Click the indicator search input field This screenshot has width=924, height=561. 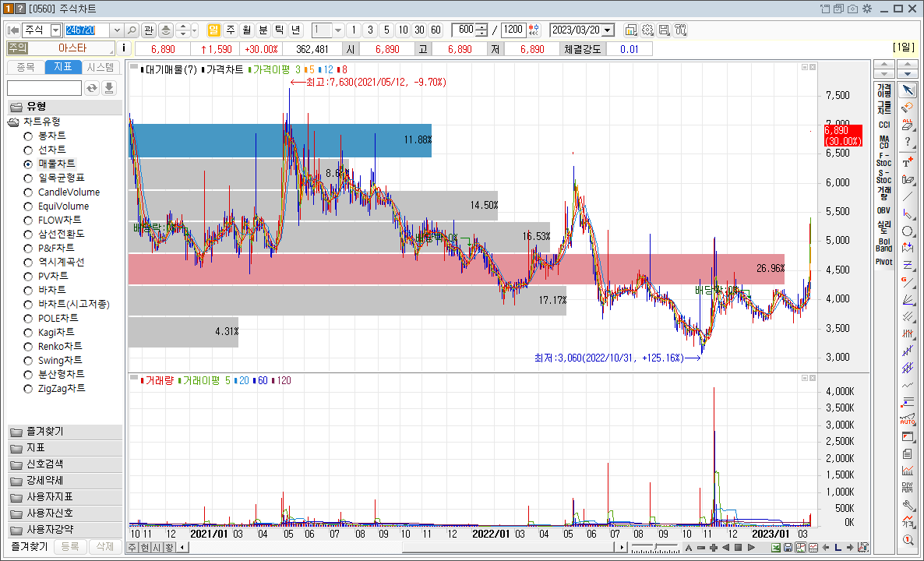[x=44, y=88]
